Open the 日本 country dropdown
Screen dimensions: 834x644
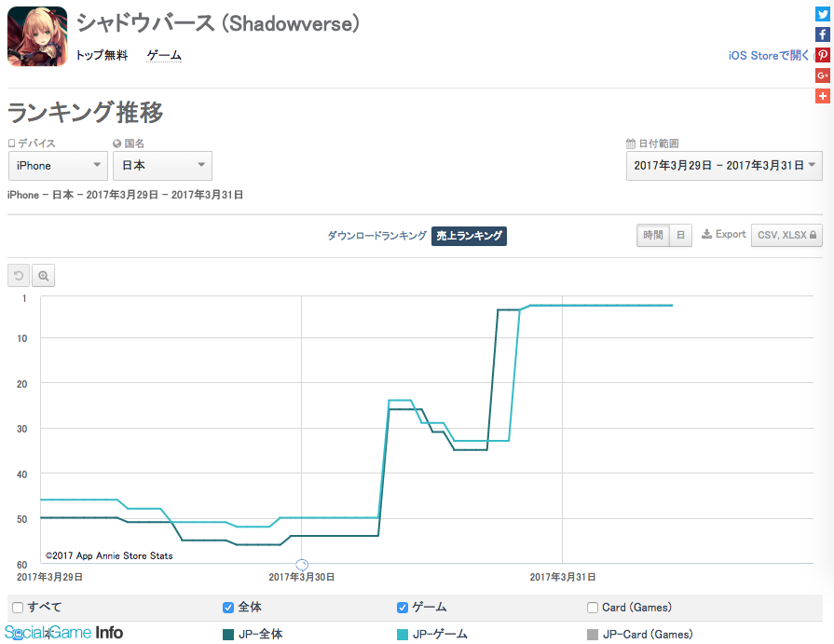162,166
